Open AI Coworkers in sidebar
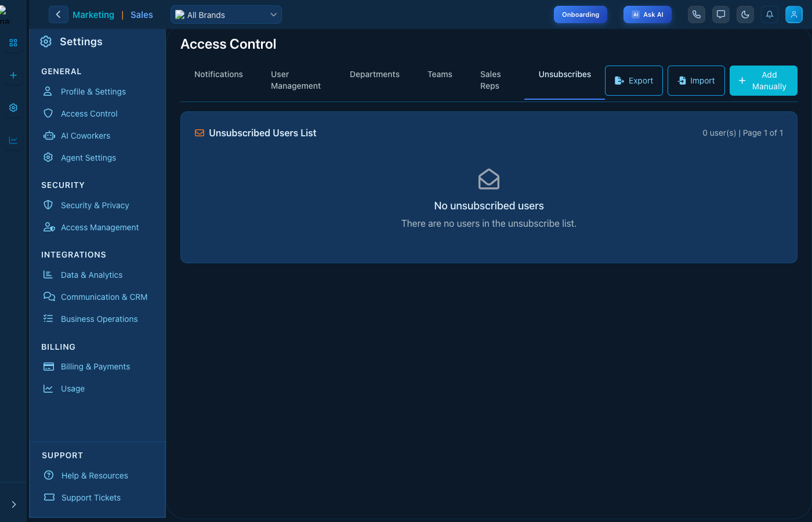The width and height of the screenshot is (812, 522). coord(85,136)
